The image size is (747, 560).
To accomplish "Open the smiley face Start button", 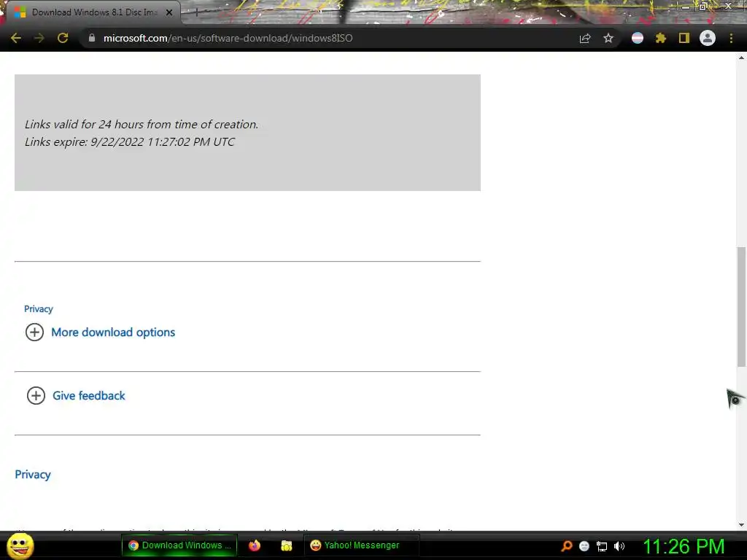I will [20, 545].
